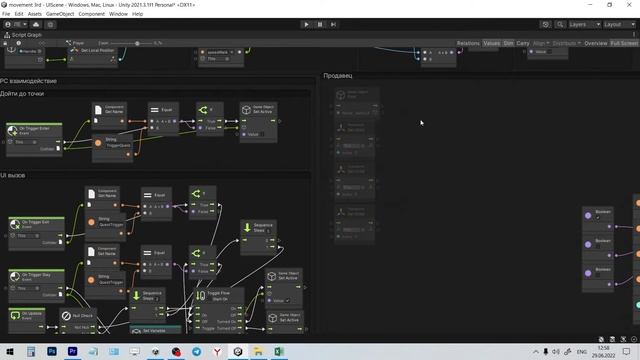
Task: Toggle the Dim option
Action: (x=508, y=43)
